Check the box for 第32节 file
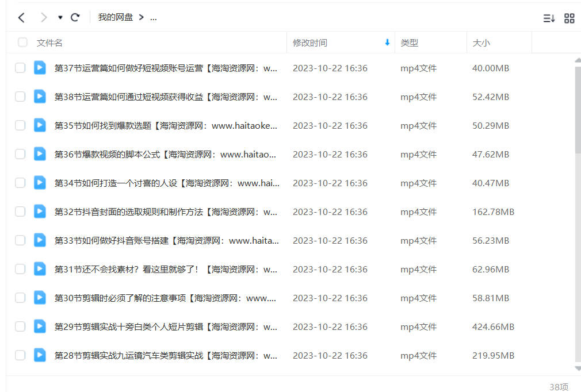This screenshot has width=581, height=392. (20, 212)
